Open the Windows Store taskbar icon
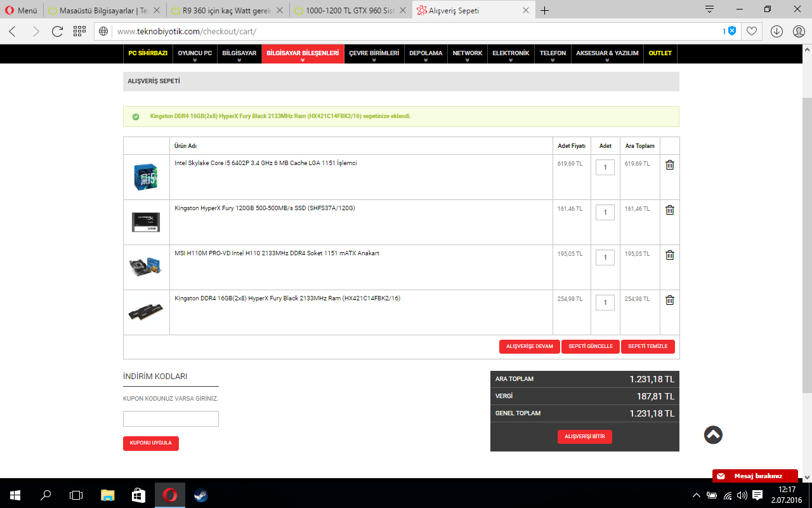Viewport: 812px width, 508px height. (139, 495)
